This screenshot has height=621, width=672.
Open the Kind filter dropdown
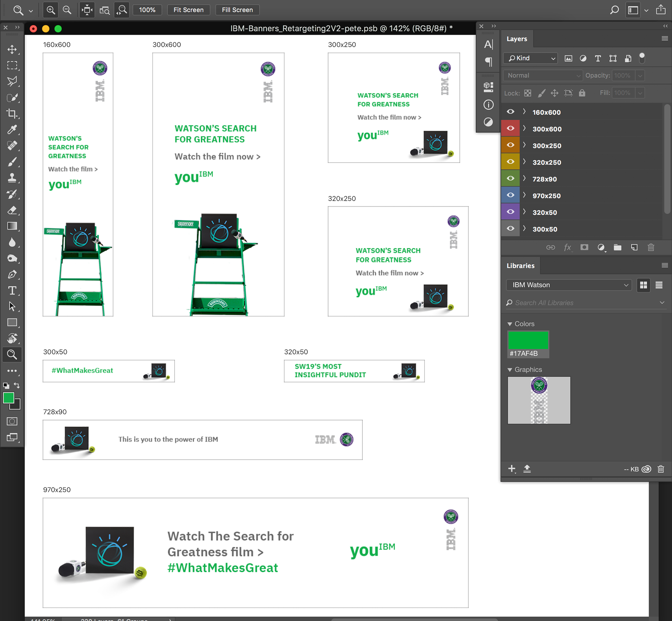click(x=531, y=58)
